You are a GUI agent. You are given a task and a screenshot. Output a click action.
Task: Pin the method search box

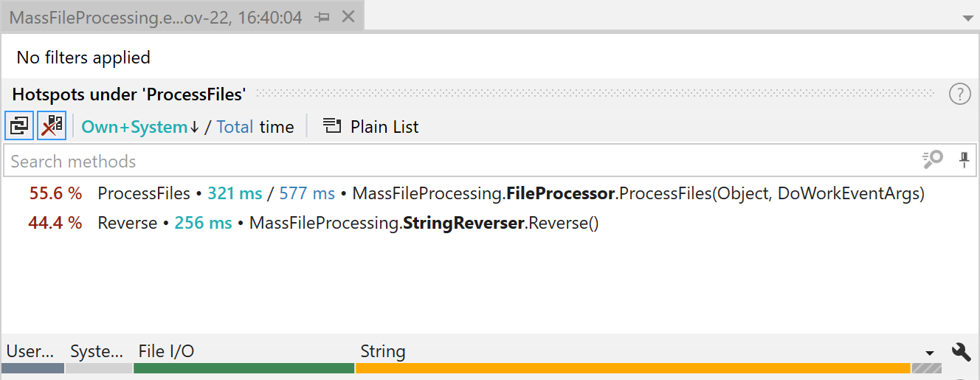[x=964, y=159]
